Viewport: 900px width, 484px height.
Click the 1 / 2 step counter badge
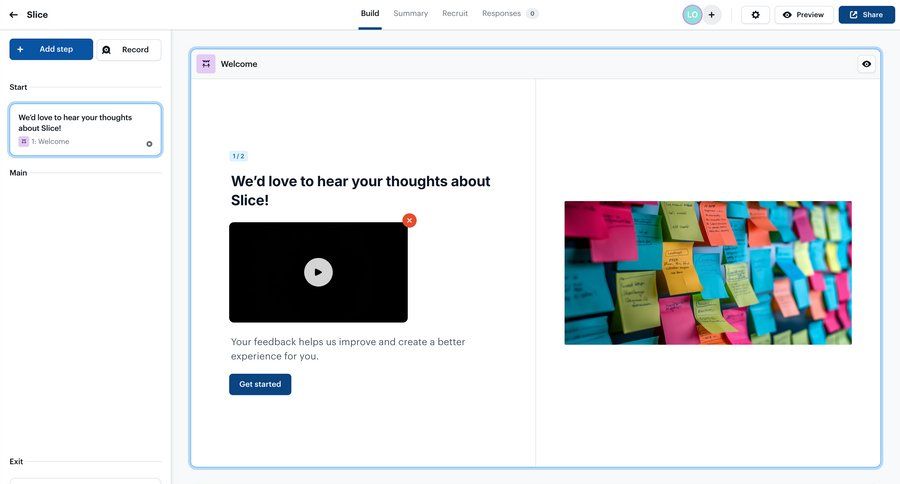click(238, 156)
